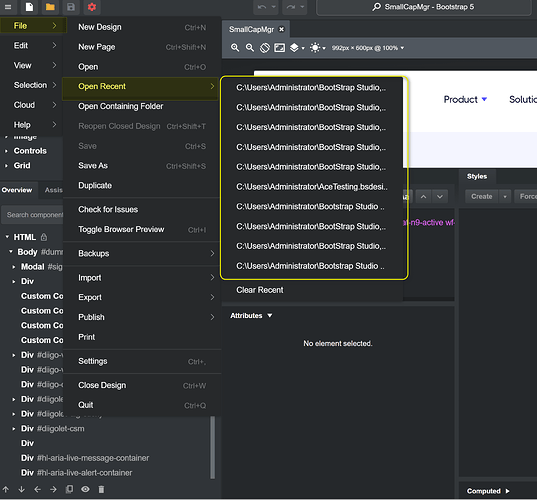
Task: Open the AceTesting.bsdesi recent file
Action: [312, 187]
